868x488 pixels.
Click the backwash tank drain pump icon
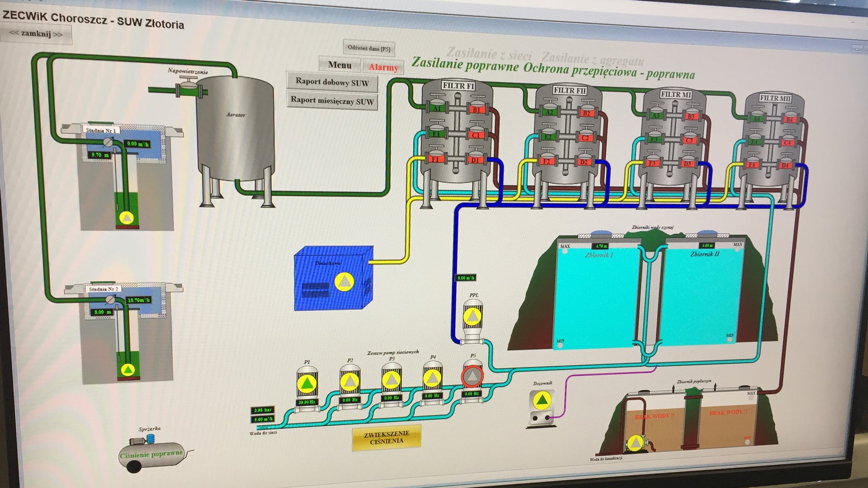coord(635,444)
